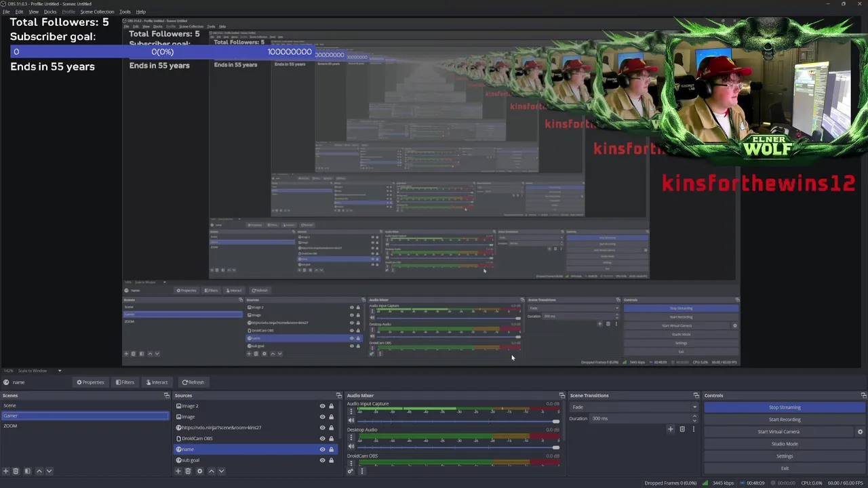Open Settings from Controls dock
Screen dimensions: 868x488
[785, 456]
